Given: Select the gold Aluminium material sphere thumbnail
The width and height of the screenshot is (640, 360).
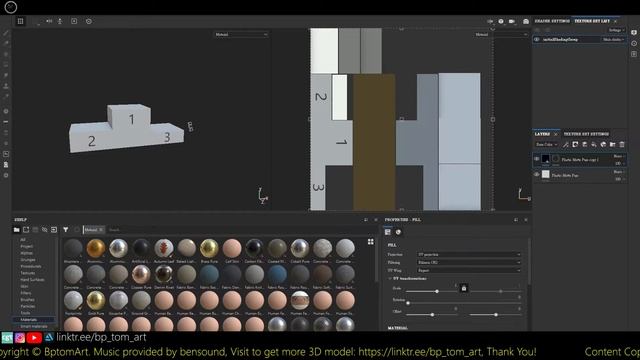Looking at the screenshot, I should (96, 248).
